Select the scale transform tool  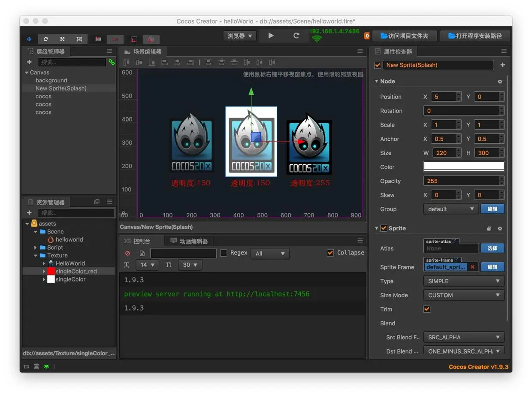pyautogui.click(x=62, y=39)
